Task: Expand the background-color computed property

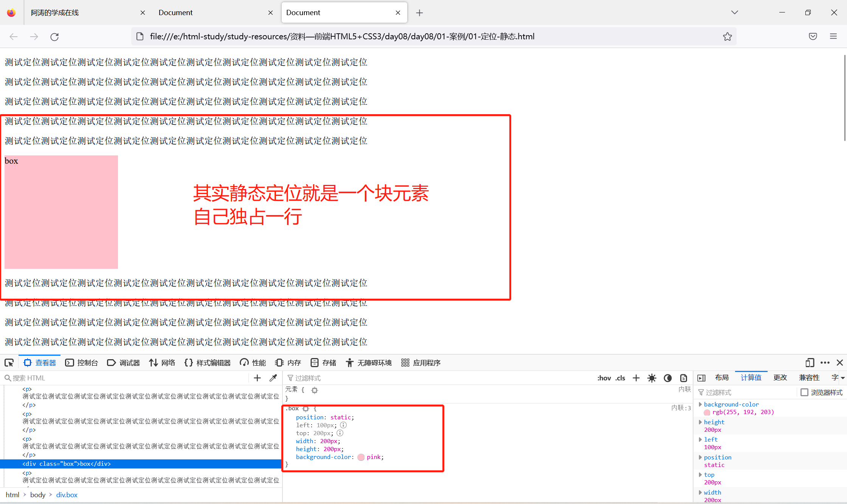Action: click(700, 404)
